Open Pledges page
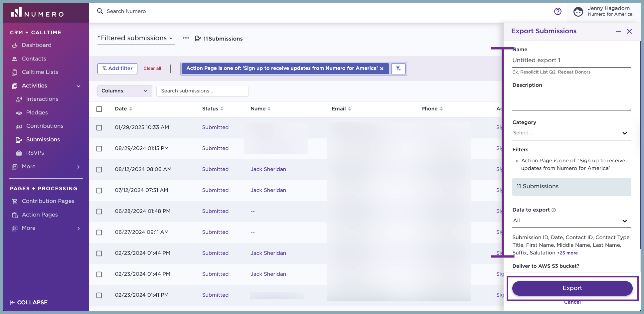Image resolution: width=644 pixels, height=314 pixels. tap(37, 113)
